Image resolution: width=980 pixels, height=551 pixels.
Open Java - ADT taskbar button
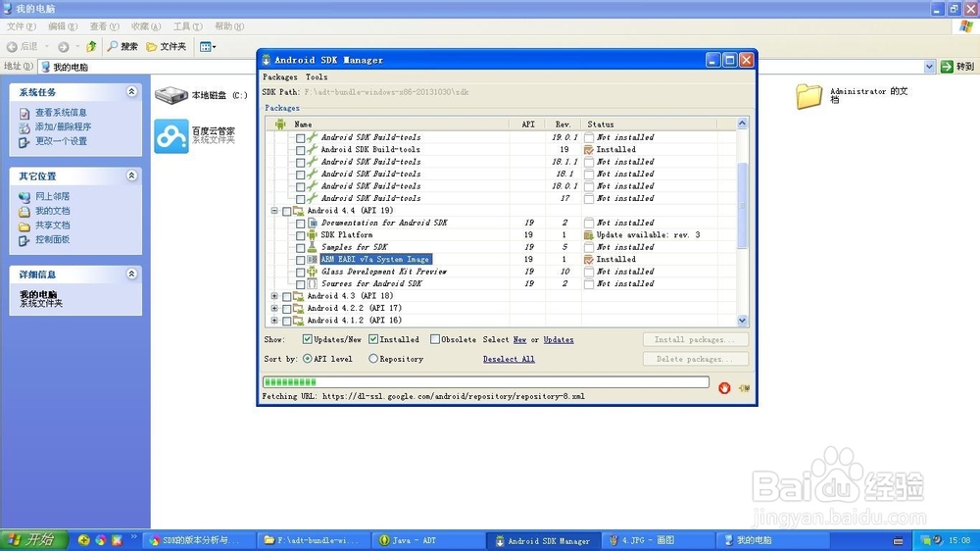coord(429,540)
